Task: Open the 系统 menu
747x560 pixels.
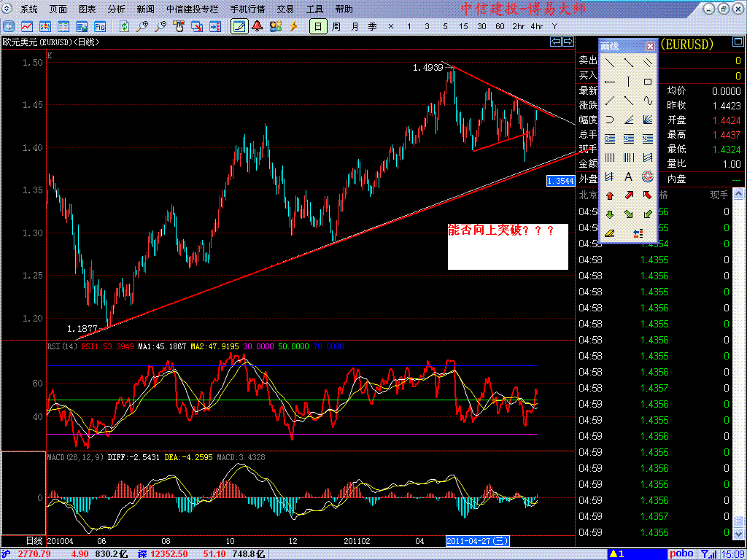Action: click(x=29, y=9)
